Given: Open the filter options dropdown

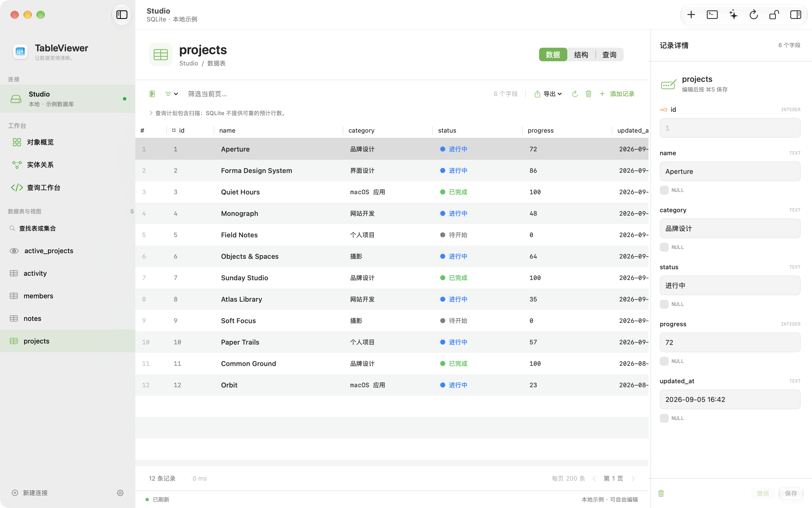Looking at the screenshot, I should tap(171, 94).
